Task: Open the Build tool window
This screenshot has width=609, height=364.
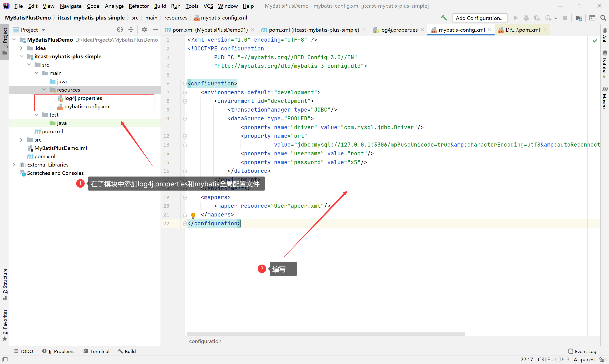Action: coord(127,351)
